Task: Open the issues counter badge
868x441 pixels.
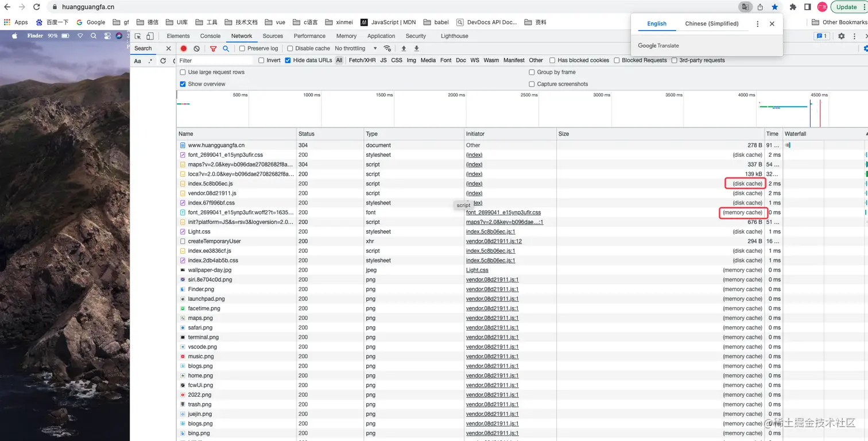Action: (821, 36)
